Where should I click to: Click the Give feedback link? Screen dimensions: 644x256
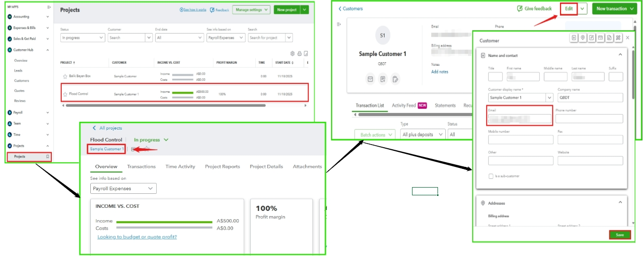[x=535, y=9]
